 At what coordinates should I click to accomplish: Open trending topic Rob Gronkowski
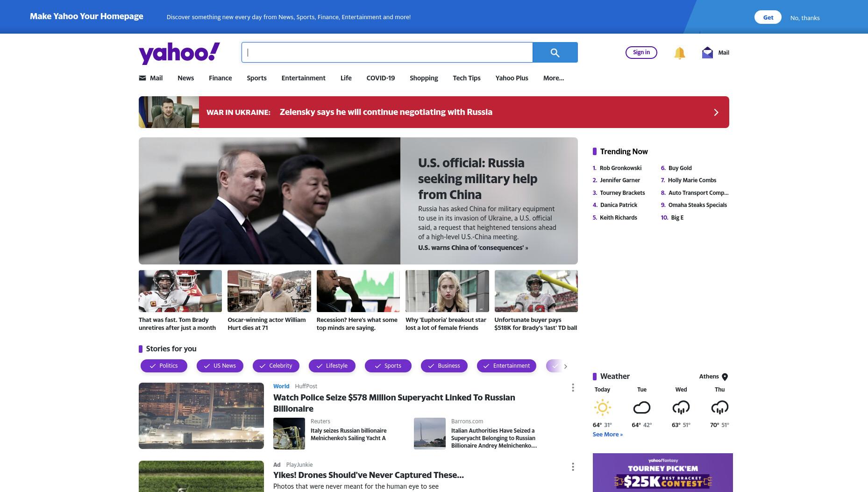coord(620,168)
